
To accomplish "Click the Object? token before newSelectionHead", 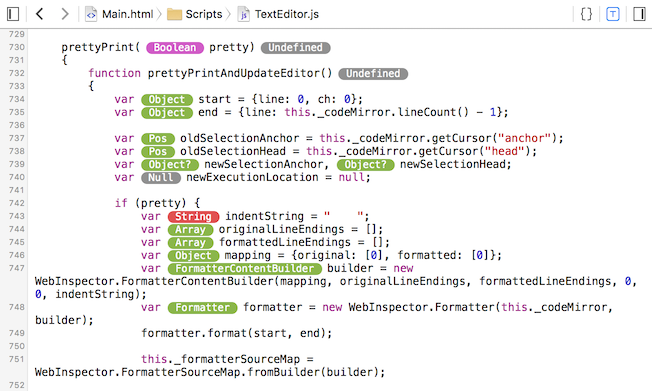I will [366, 165].
